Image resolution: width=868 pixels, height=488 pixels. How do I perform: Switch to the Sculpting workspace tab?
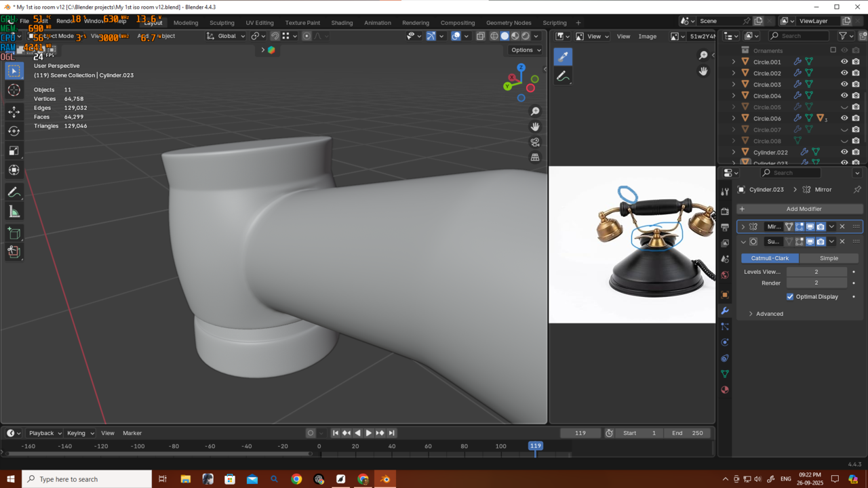(x=222, y=22)
